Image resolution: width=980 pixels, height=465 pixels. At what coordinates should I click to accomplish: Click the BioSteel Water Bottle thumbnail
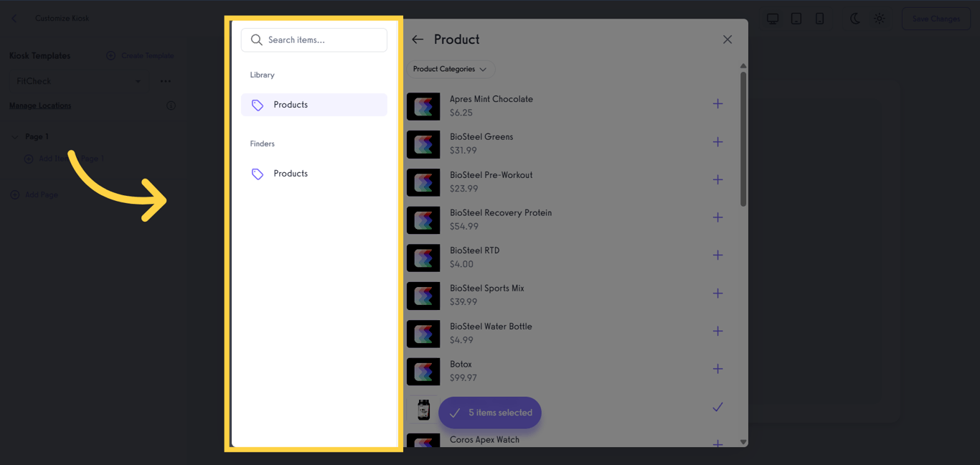click(423, 334)
